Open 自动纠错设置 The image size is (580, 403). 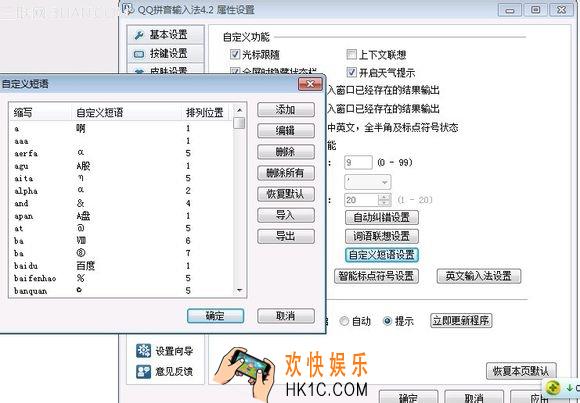click(x=382, y=218)
